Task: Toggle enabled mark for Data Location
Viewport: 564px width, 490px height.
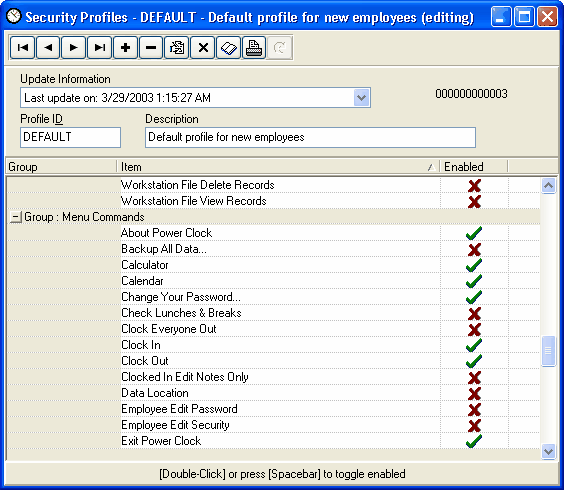Action: click(474, 393)
